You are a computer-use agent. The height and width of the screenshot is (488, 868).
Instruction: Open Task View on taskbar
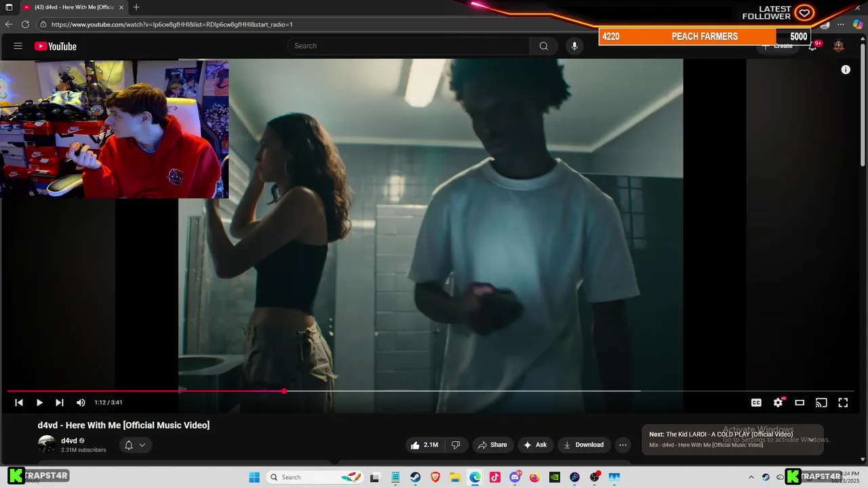(374, 477)
